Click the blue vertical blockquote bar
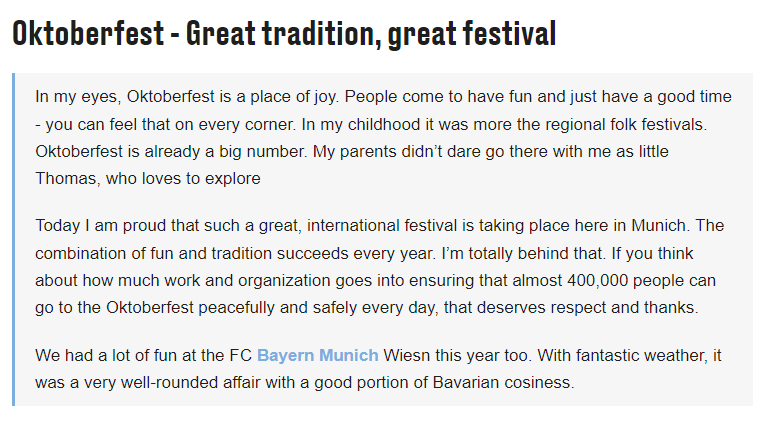This screenshot has width=770, height=424. tap(13, 239)
